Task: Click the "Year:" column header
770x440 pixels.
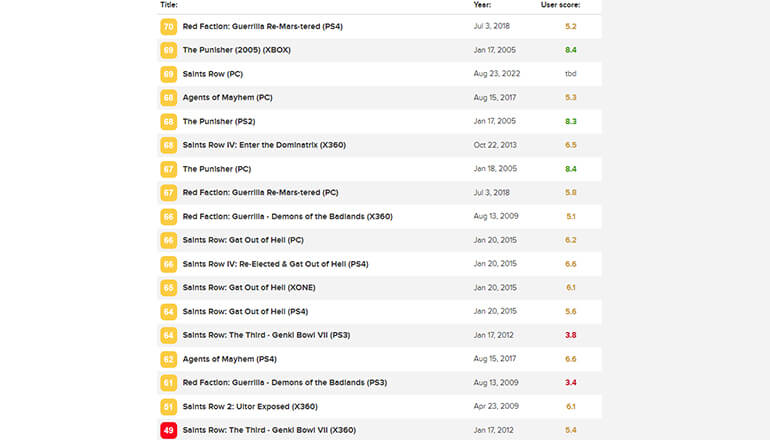Action: (482, 5)
